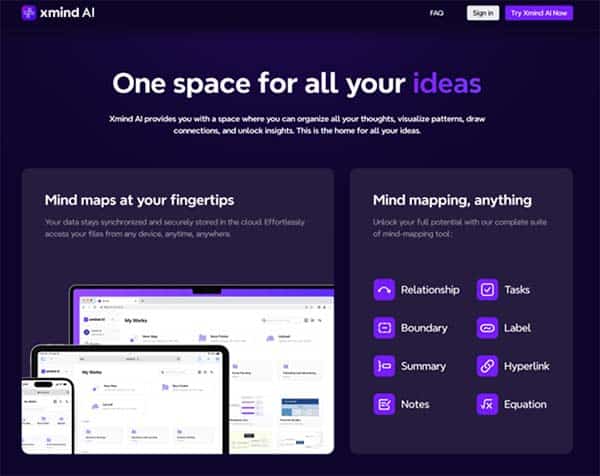This screenshot has width=600, height=476.
Task: Click the phone mockup screenshot image
Action: tap(47, 416)
